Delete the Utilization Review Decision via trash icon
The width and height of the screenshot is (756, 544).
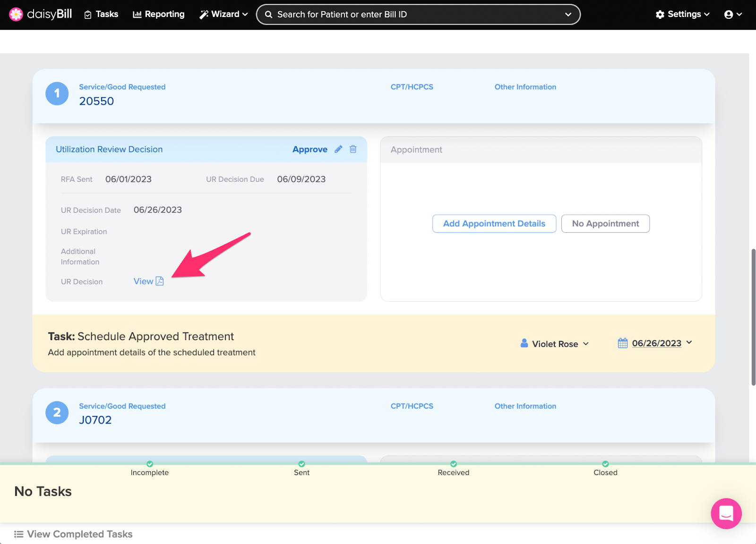(353, 149)
